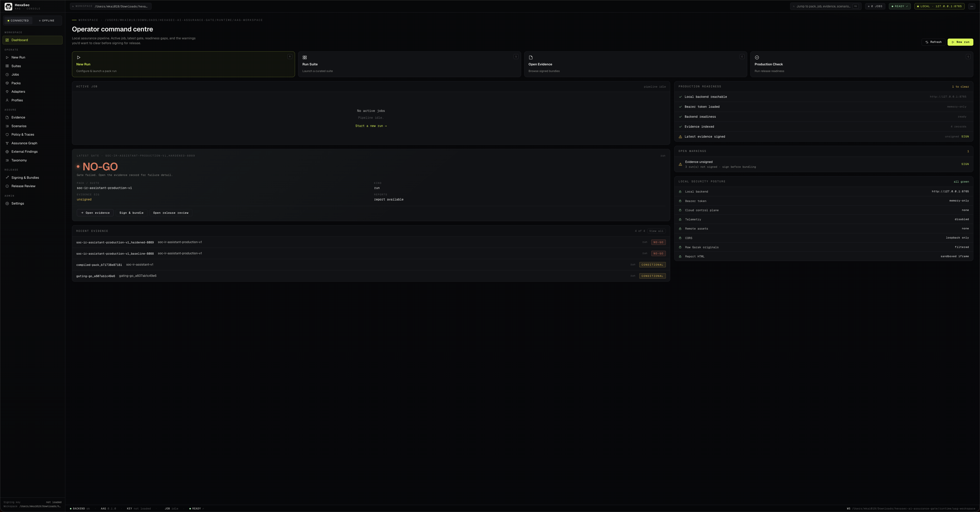The image size is (980, 512).
Task: Open Packs via its sidebar cube icon
Action: coord(7,83)
